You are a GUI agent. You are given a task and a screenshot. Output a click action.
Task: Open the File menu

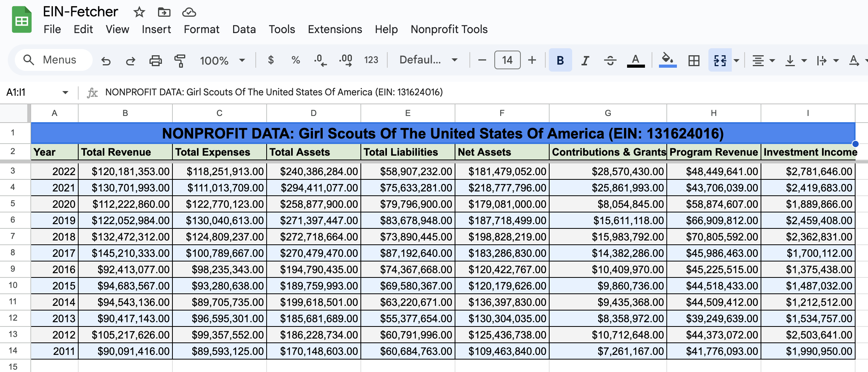[52, 29]
